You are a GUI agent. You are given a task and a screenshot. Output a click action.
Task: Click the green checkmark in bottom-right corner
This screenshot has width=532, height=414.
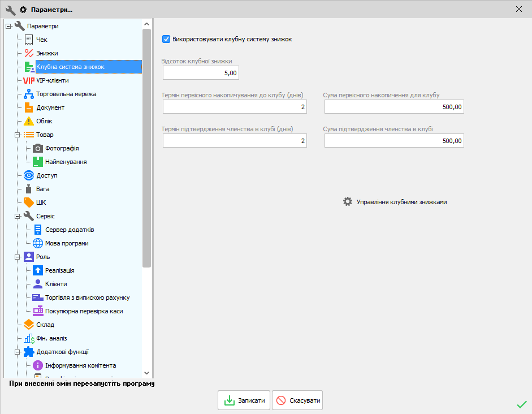point(521,404)
